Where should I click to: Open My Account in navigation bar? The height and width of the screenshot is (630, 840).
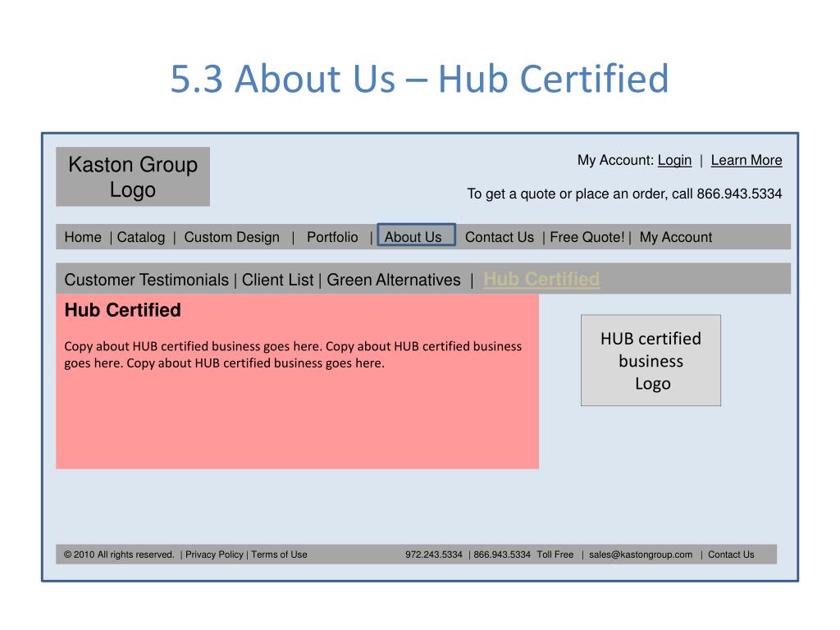pos(676,237)
